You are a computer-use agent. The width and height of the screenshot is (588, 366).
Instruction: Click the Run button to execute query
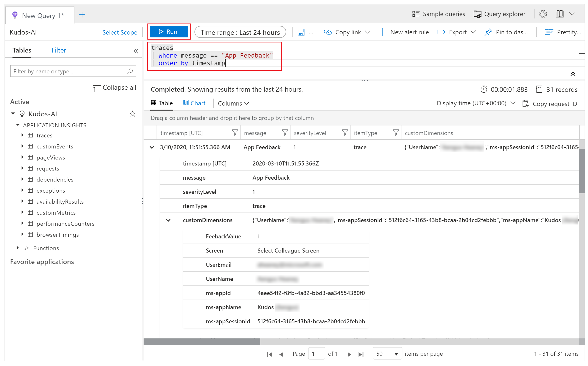[x=169, y=32]
